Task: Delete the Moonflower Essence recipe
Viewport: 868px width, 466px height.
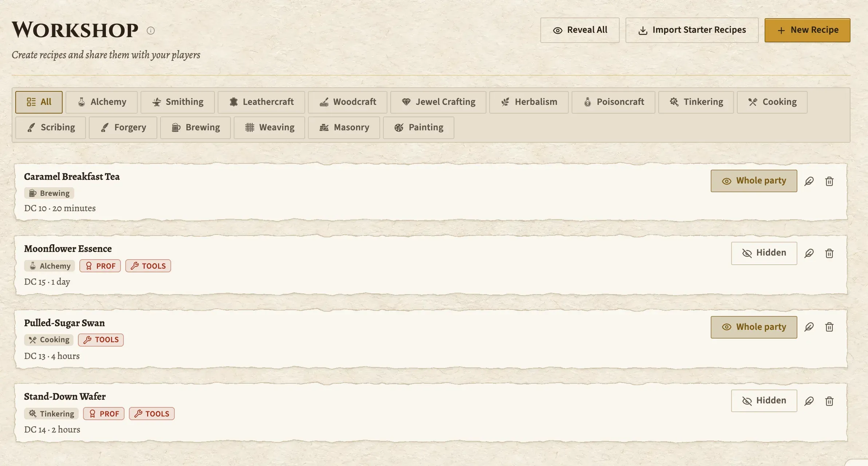Action: click(829, 253)
